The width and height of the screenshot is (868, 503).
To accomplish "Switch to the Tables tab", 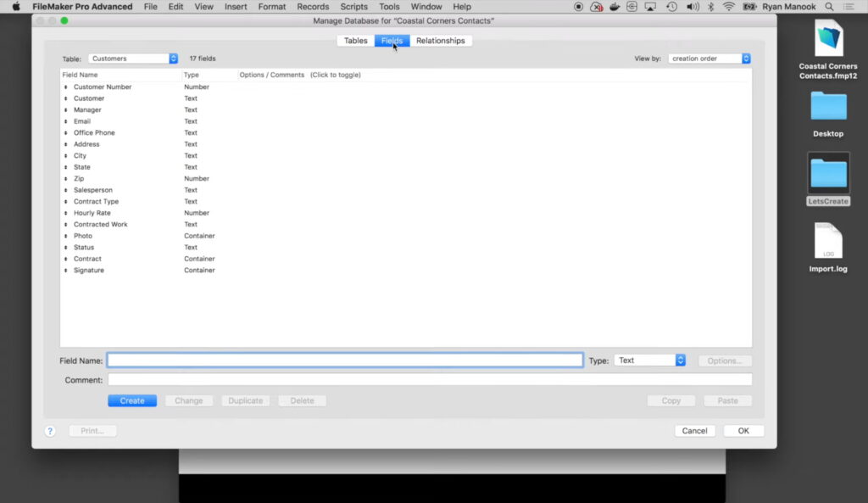I will [355, 41].
